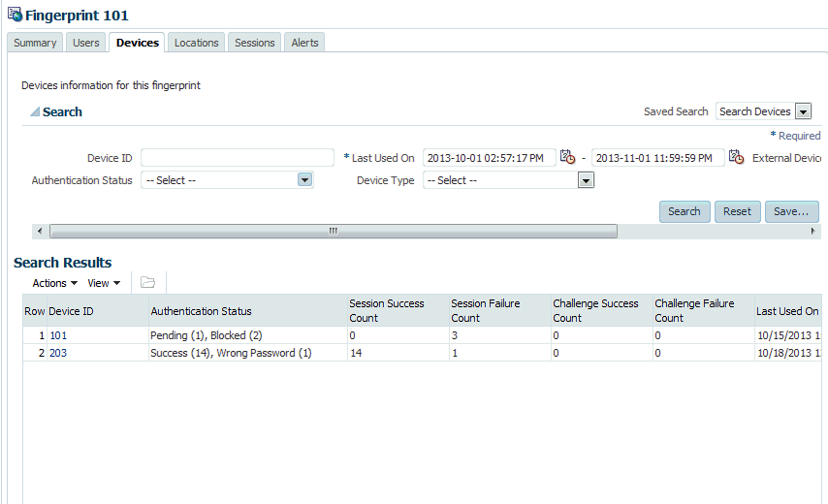Click the open folder toolbar icon

[147, 283]
